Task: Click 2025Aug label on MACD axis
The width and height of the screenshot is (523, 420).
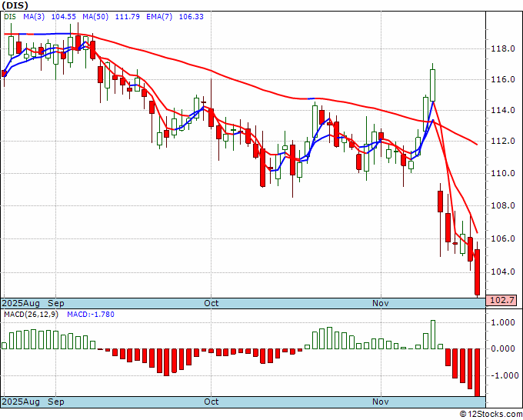Action: (21, 402)
